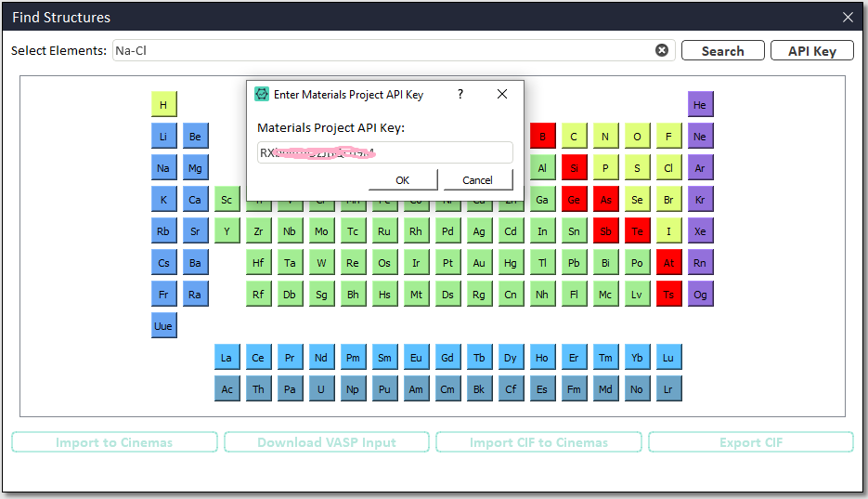Select Helium (He) element tile

tap(700, 105)
